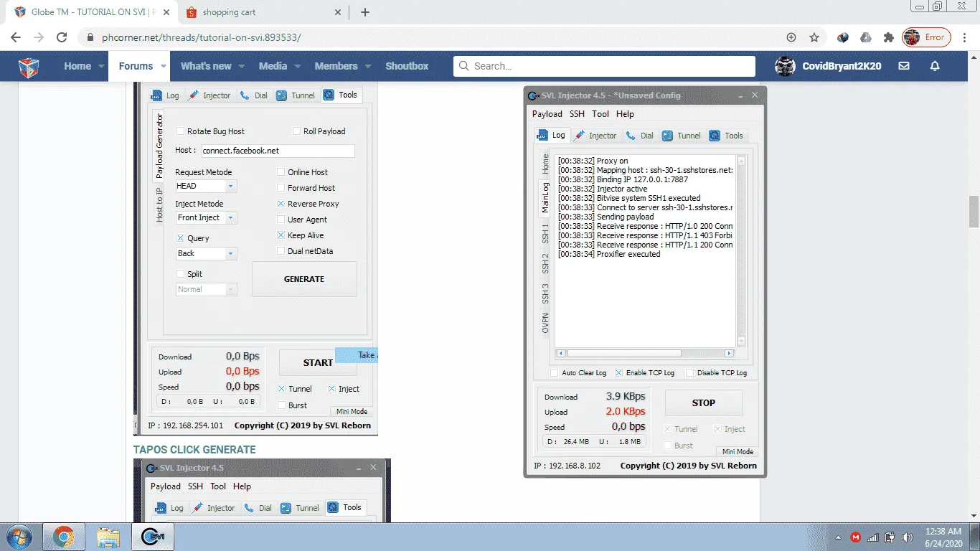
Task: Reload the phcorner page
Action: [x=62, y=37]
